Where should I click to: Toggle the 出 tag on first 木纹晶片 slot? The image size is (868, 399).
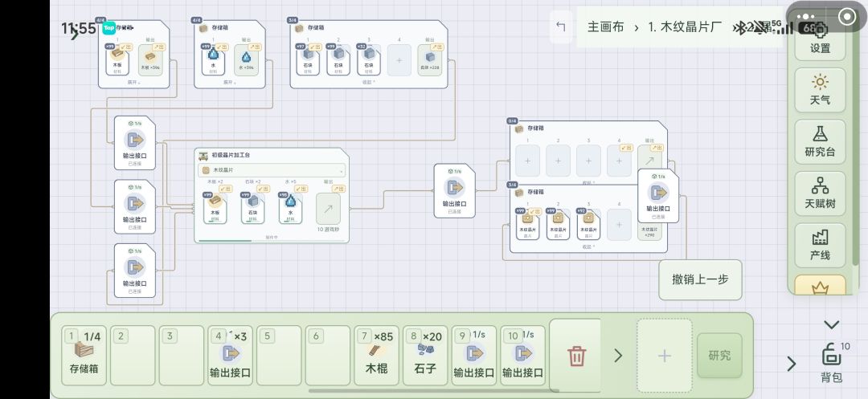[x=534, y=212]
